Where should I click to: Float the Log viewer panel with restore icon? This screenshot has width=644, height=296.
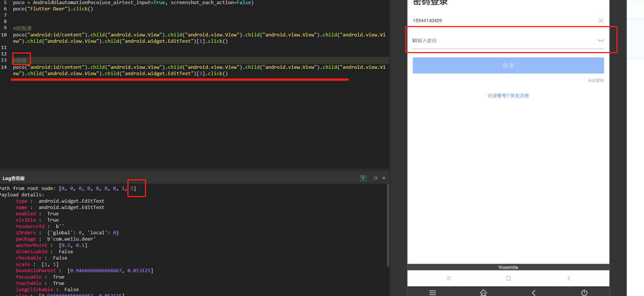pyautogui.click(x=375, y=178)
